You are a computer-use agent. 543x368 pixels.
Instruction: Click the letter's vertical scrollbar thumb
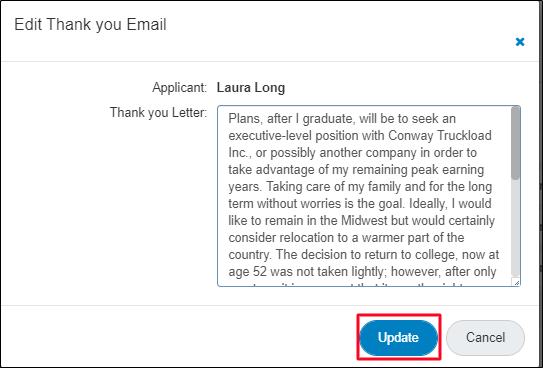click(x=515, y=143)
